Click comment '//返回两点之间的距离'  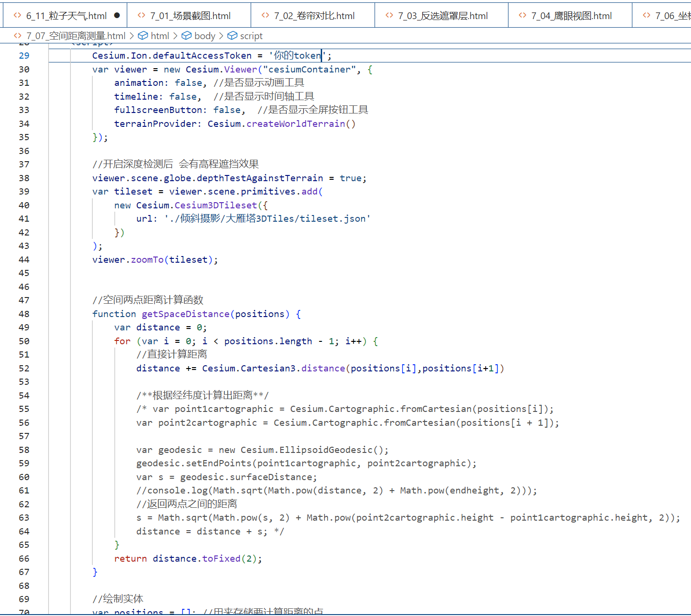click(x=186, y=504)
